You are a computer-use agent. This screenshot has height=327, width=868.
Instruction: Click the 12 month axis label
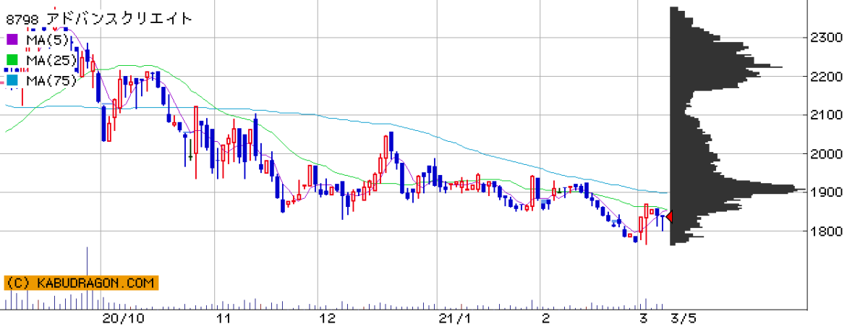pos(328,318)
